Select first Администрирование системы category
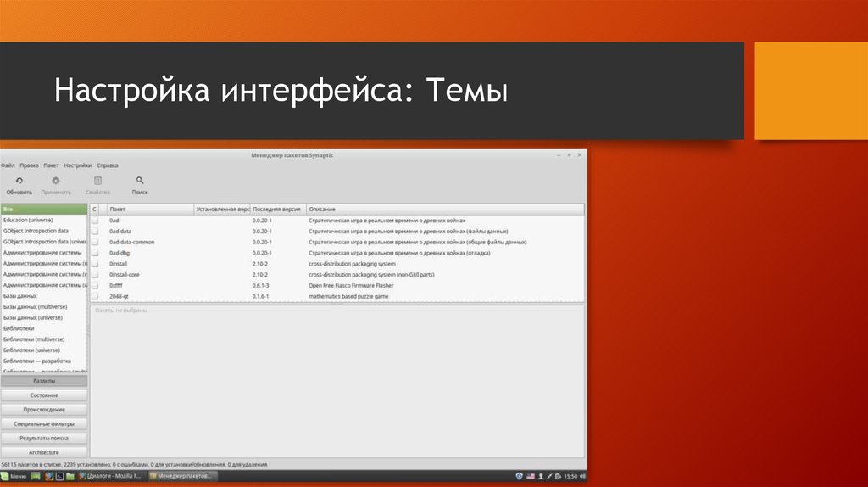This screenshot has height=487, width=868. point(44,253)
